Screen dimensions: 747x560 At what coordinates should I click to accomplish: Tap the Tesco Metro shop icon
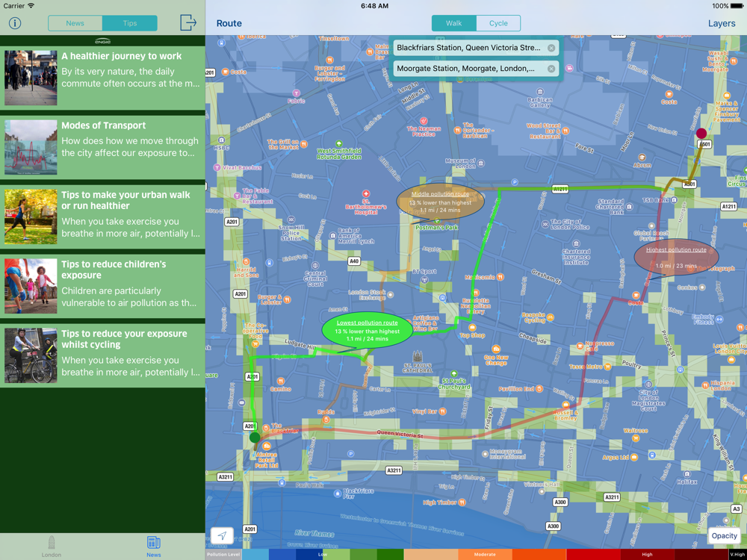pos(607,367)
